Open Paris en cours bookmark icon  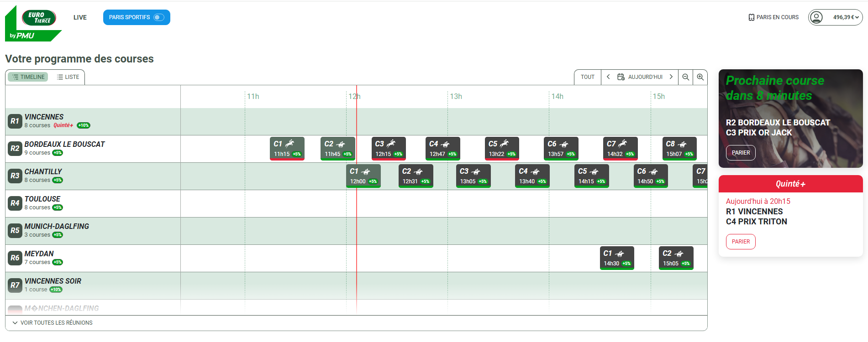[751, 17]
